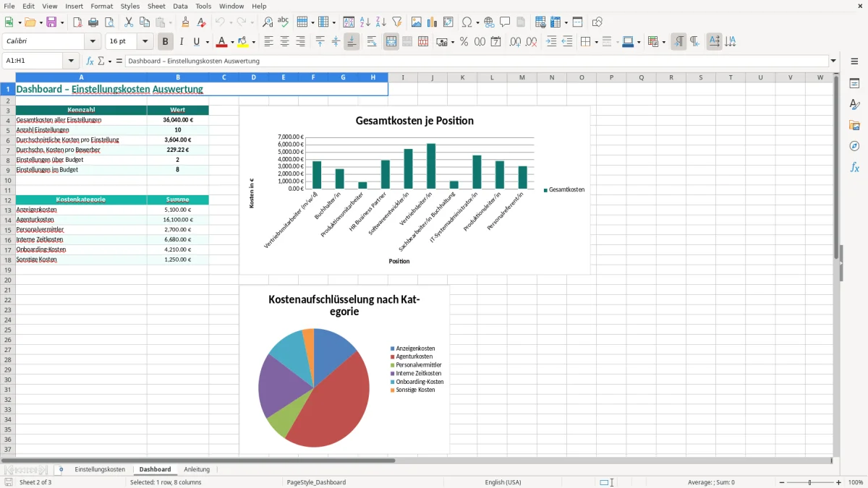The width and height of the screenshot is (868, 488).
Task: Open sidebar Styles panel
Action: (x=854, y=104)
